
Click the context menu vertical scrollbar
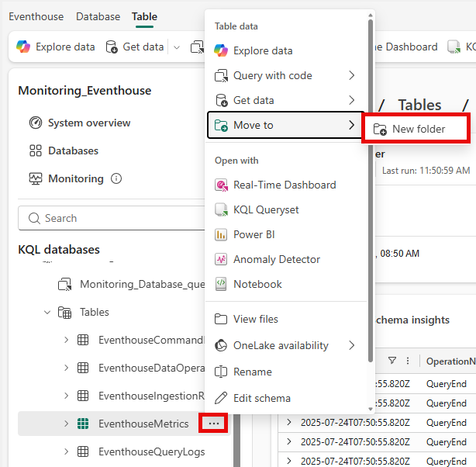371,191
